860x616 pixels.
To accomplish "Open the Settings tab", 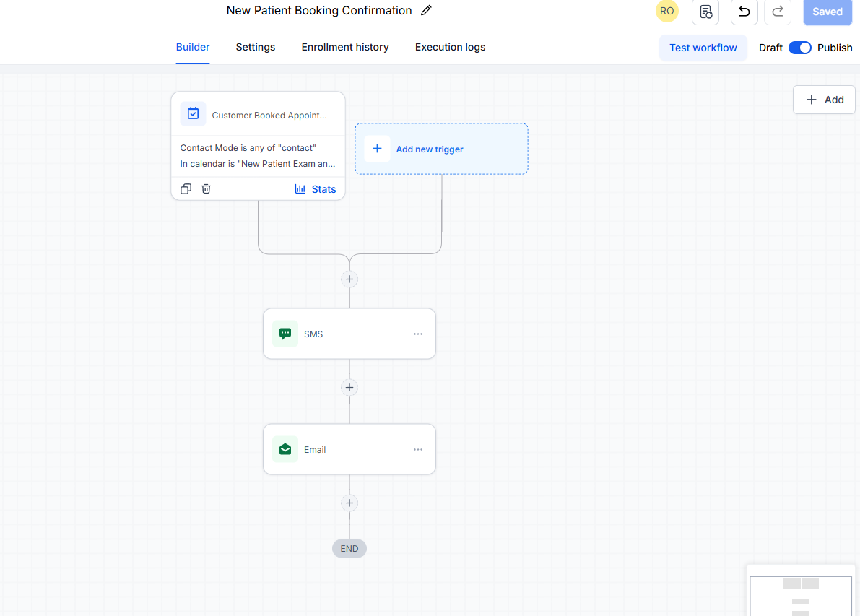I will pos(256,47).
